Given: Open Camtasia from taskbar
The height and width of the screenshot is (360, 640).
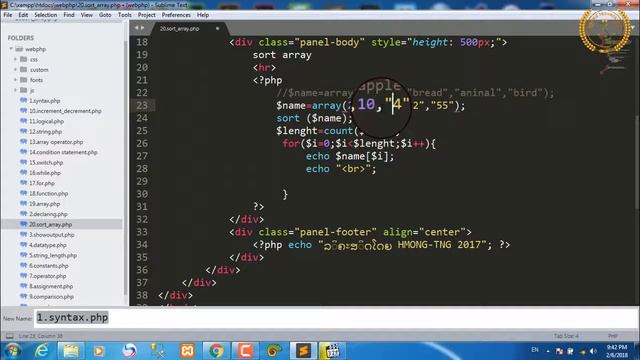Looking at the screenshot, I should pos(245,351).
